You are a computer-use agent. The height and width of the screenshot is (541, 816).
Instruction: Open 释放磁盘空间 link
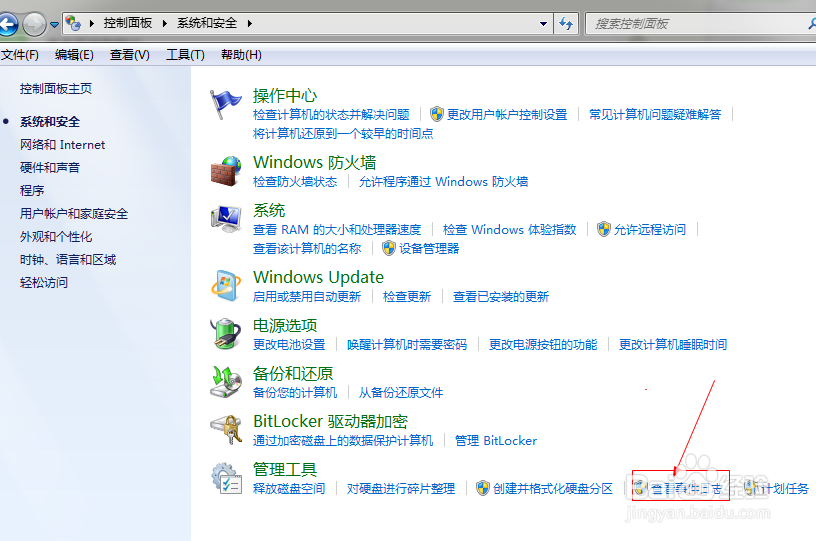289,488
